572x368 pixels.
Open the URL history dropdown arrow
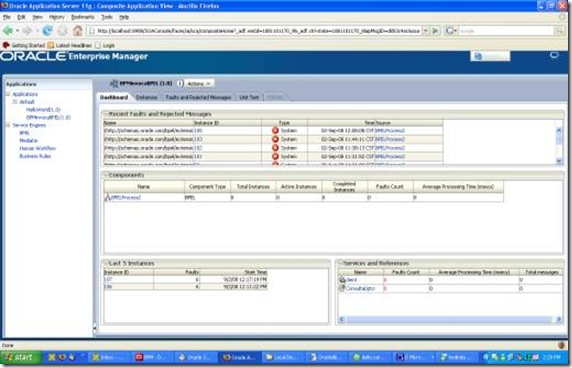425,31
